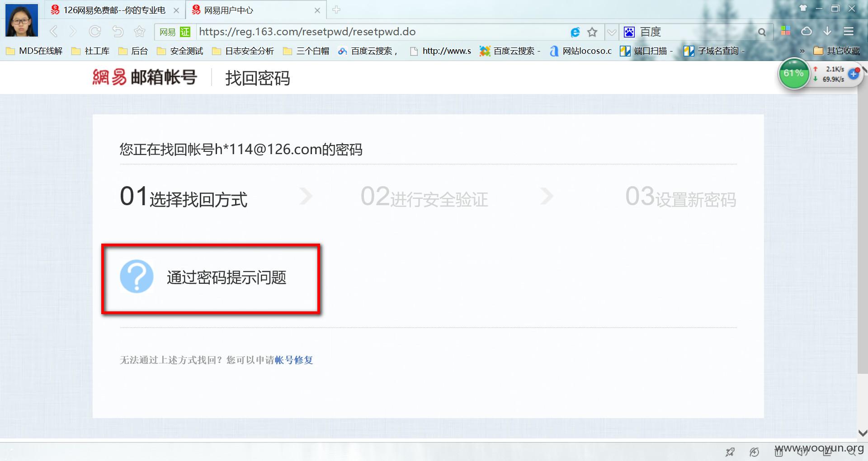
Task: Click star icon inside address bar
Action: (592, 32)
